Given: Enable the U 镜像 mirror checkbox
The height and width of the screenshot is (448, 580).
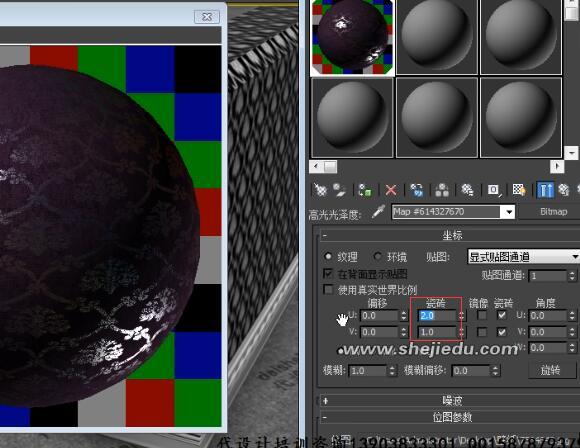Looking at the screenshot, I should [482, 316].
